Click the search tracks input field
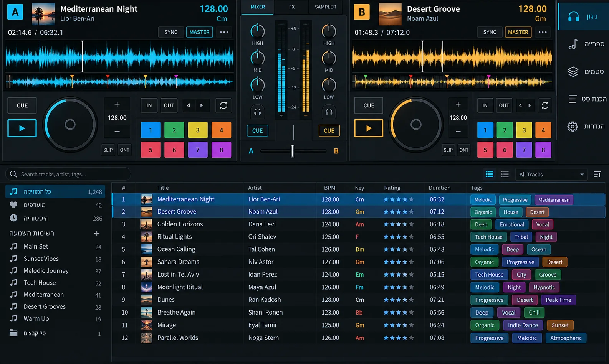609x364 pixels. click(x=68, y=174)
